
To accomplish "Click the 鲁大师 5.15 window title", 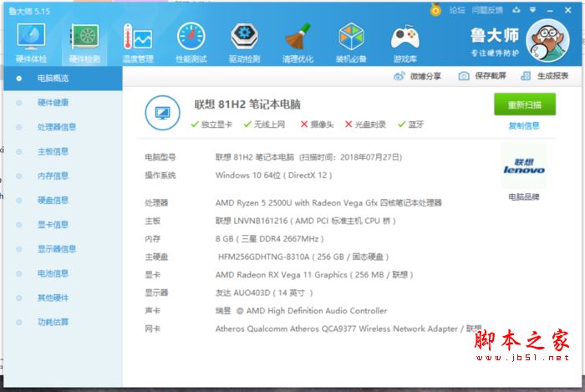I will pyautogui.click(x=29, y=12).
